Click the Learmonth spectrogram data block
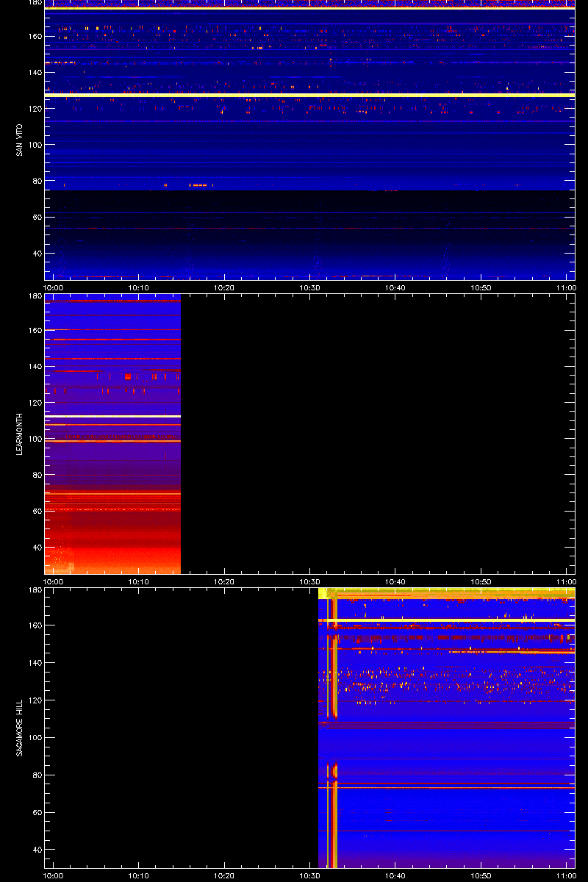The width and height of the screenshot is (588, 882). [112, 434]
